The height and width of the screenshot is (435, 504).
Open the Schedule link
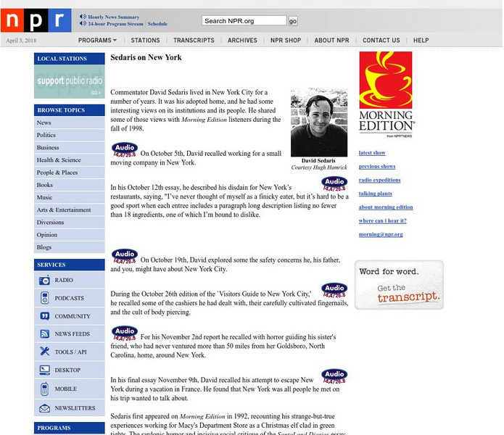tap(157, 24)
